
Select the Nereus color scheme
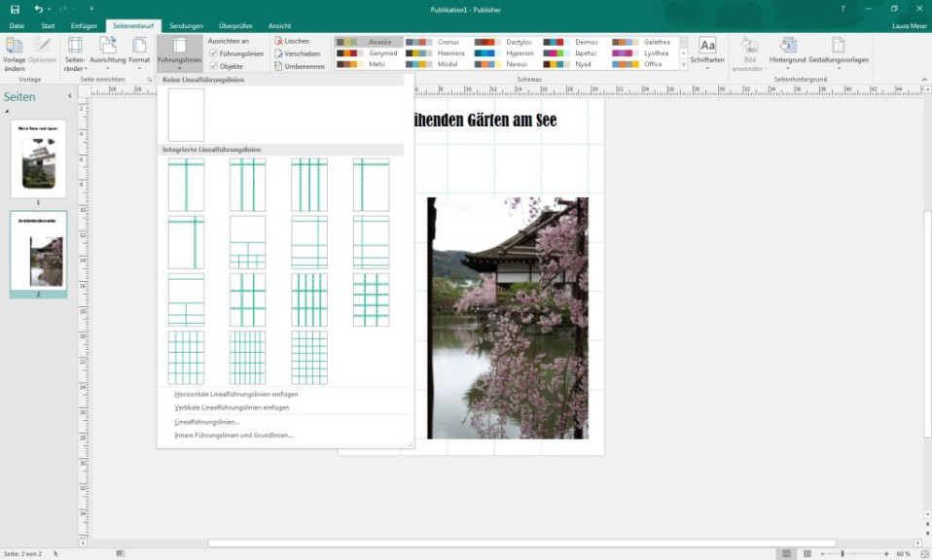[506, 64]
